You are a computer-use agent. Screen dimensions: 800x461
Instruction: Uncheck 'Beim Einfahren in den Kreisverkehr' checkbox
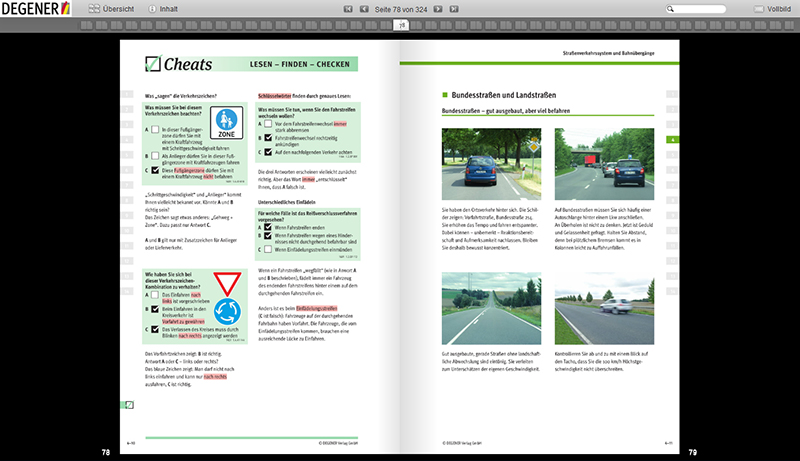tap(155, 309)
